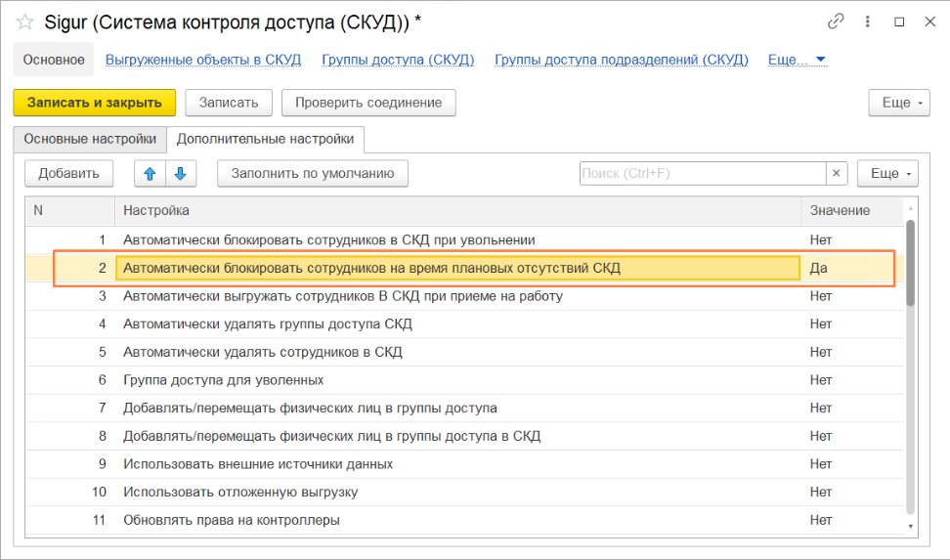Clear the search field with the X icon
This screenshot has width=950, height=560.
[836, 174]
